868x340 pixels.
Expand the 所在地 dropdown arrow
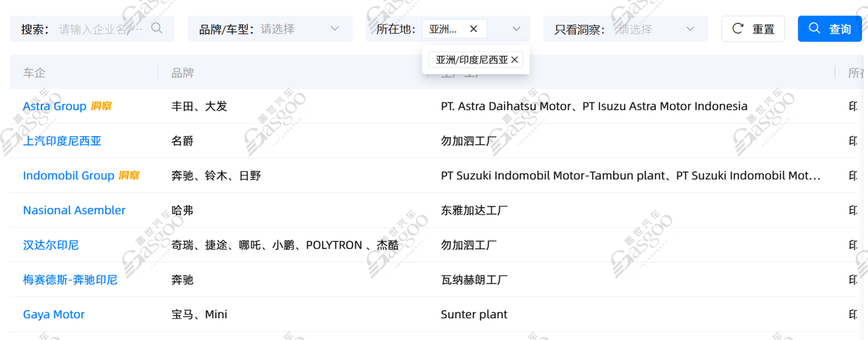(x=516, y=29)
